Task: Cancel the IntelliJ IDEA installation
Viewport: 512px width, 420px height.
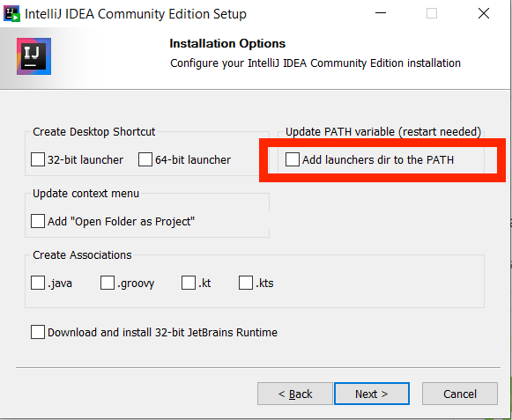Action: tap(460, 394)
